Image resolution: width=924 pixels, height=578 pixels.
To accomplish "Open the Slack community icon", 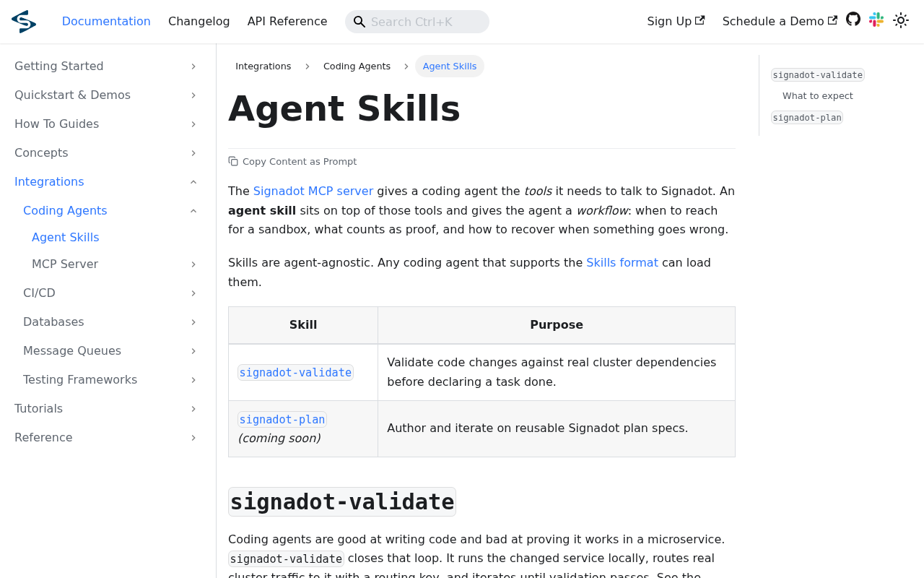I will [x=876, y=20].
